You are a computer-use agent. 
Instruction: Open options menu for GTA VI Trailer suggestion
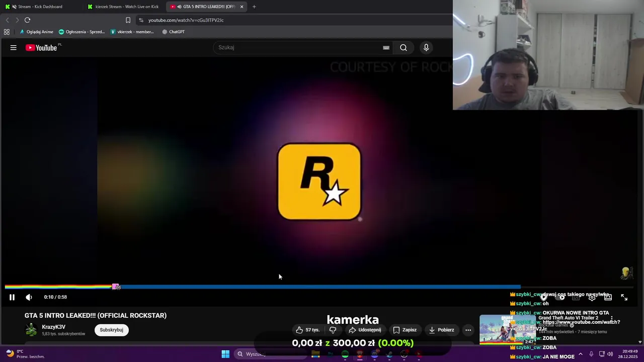click(x=612, y=318)
